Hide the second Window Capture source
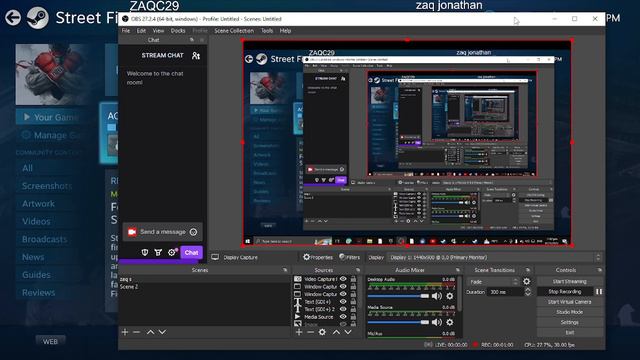 point(343,294)
